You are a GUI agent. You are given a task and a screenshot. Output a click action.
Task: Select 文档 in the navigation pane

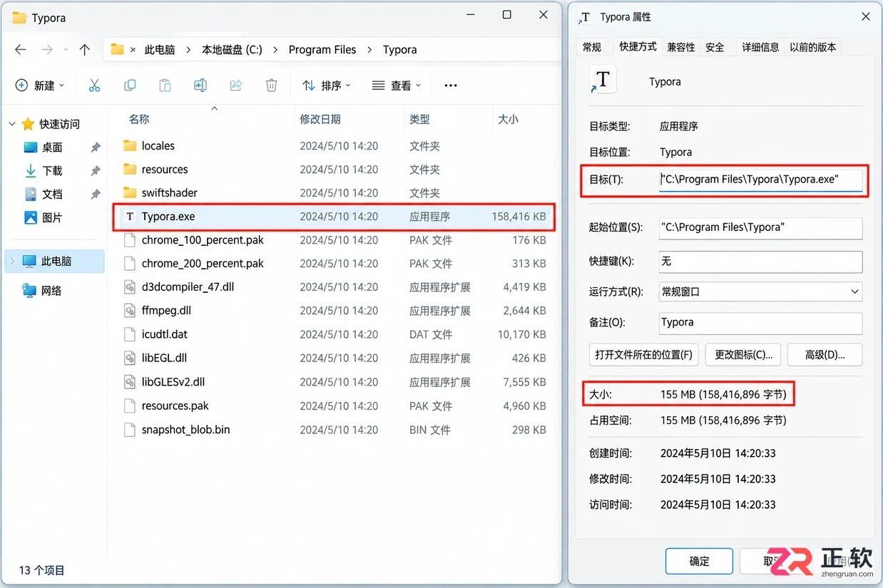[52, 194]
